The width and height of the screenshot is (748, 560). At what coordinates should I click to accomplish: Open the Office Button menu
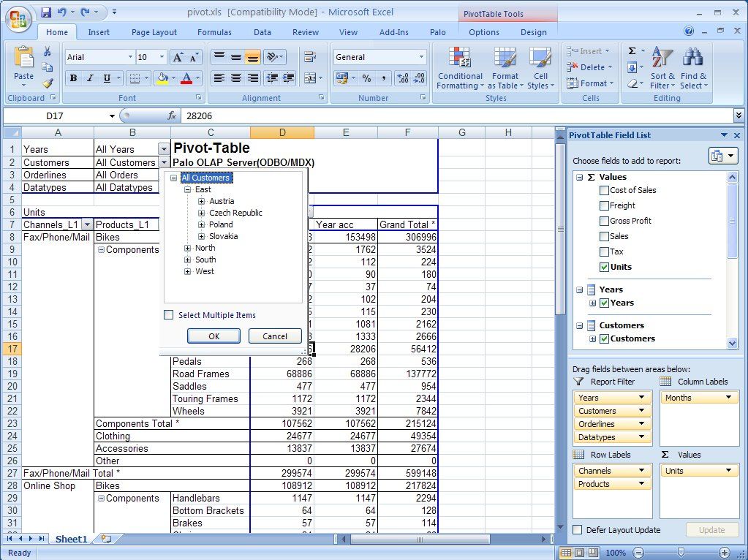click(x=18, y=19)
